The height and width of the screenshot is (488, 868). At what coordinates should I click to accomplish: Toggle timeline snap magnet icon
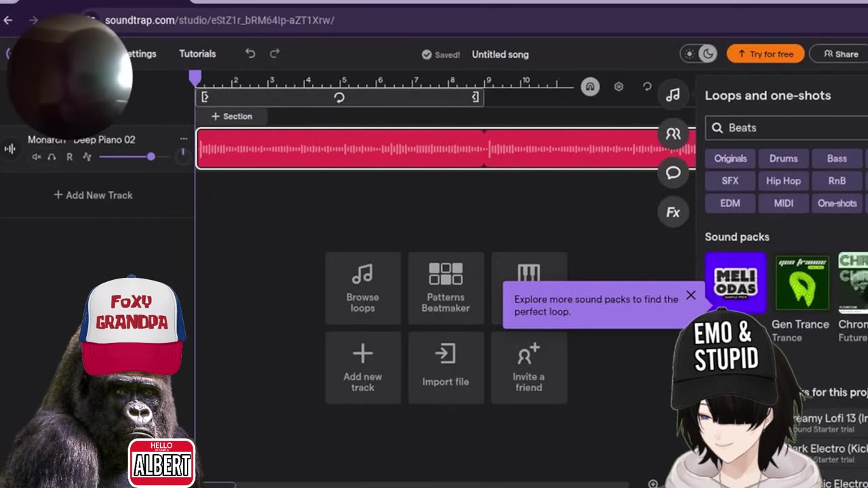[x=590, y=87]
